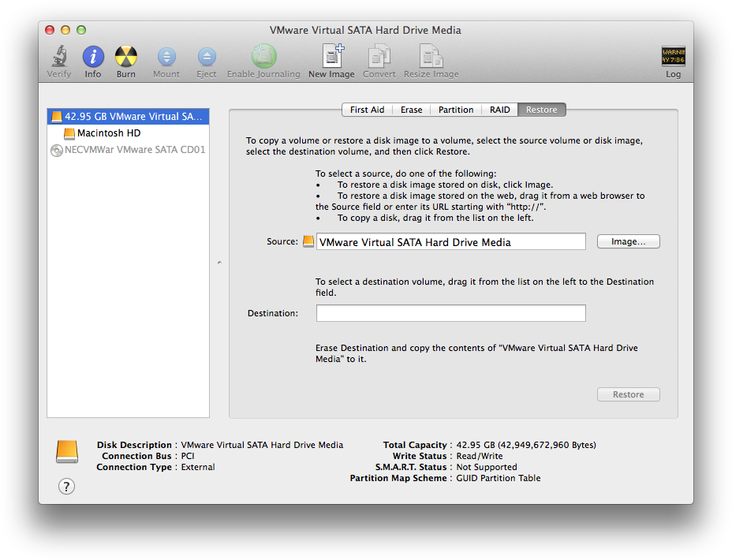Image resolution: width=732 pixels, height=560 pixels.
Task: Click the Convert toolbar icon
Action: [x=379, y=57]
